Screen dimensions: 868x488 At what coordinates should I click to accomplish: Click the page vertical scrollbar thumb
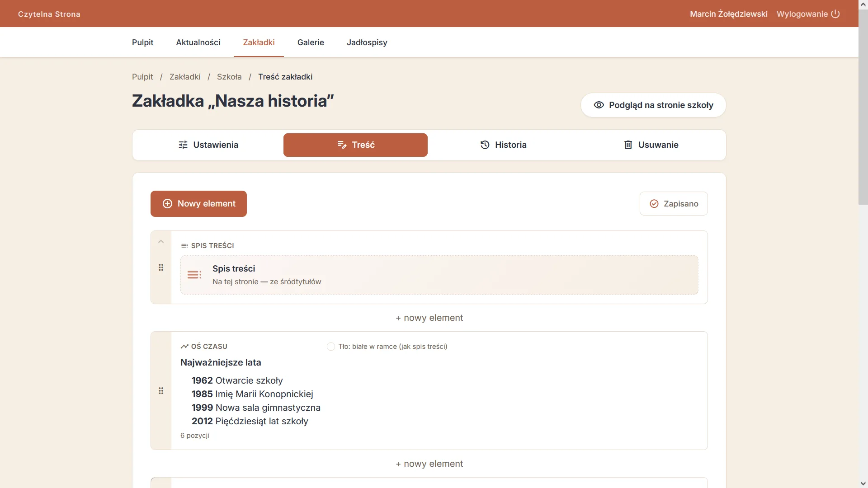(x=863, y=108)
